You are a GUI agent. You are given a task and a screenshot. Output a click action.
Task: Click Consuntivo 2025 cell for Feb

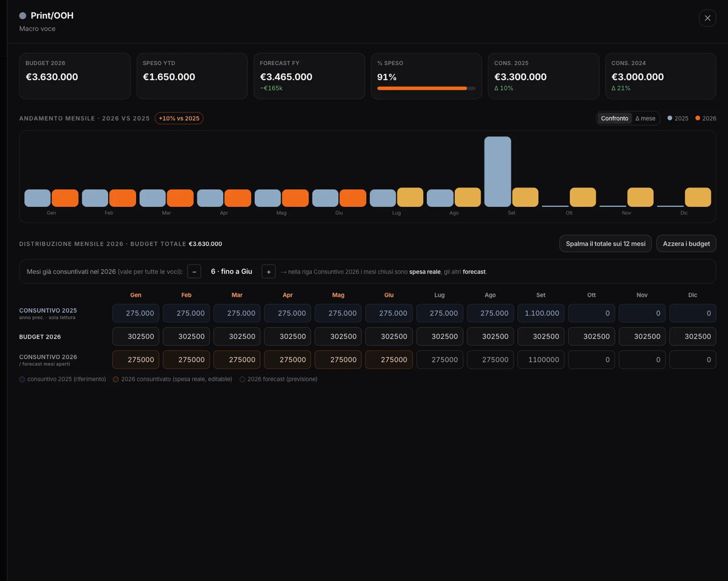[x=187, y=313]
